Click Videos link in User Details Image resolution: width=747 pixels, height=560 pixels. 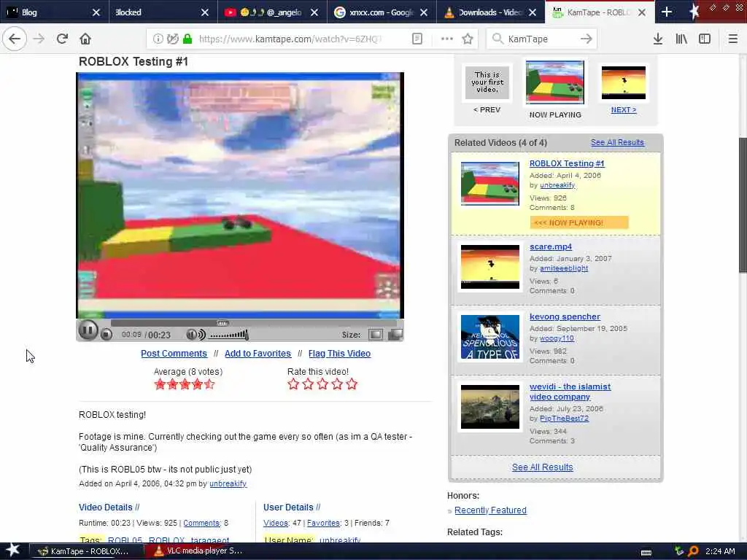tap(276, 523)
